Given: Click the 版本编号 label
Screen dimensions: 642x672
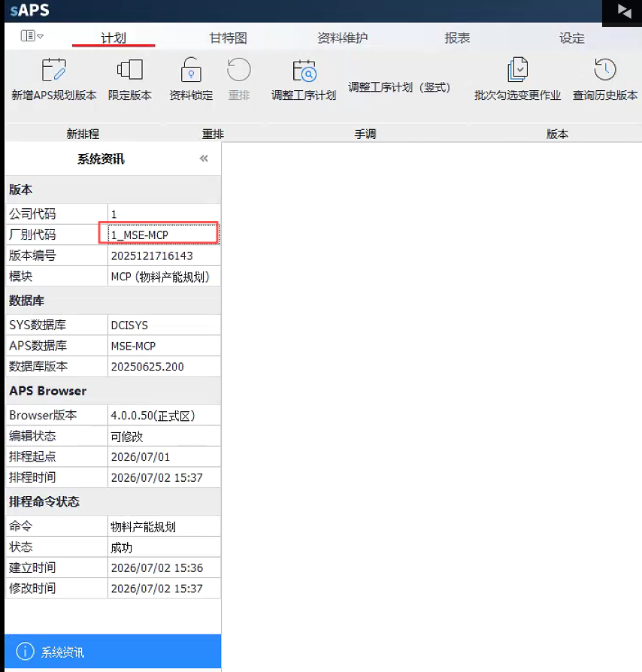Looking at the screenshot, I should tap(32, 256).
